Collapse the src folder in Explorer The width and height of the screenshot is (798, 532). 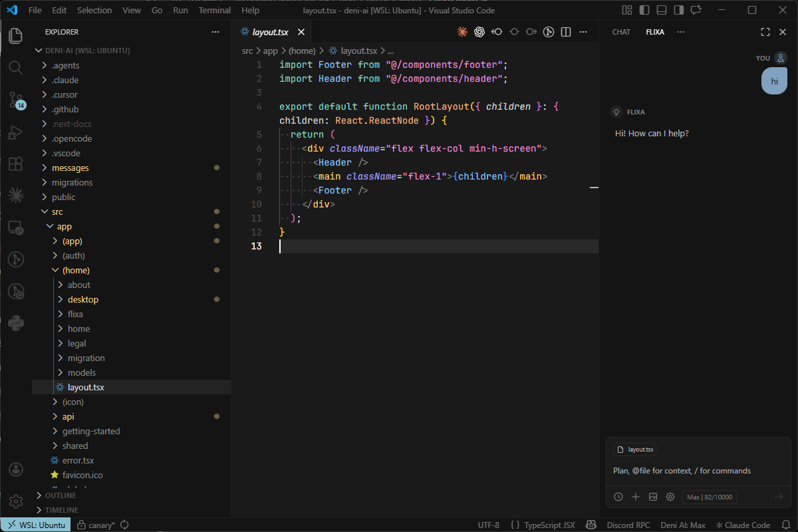57,211
